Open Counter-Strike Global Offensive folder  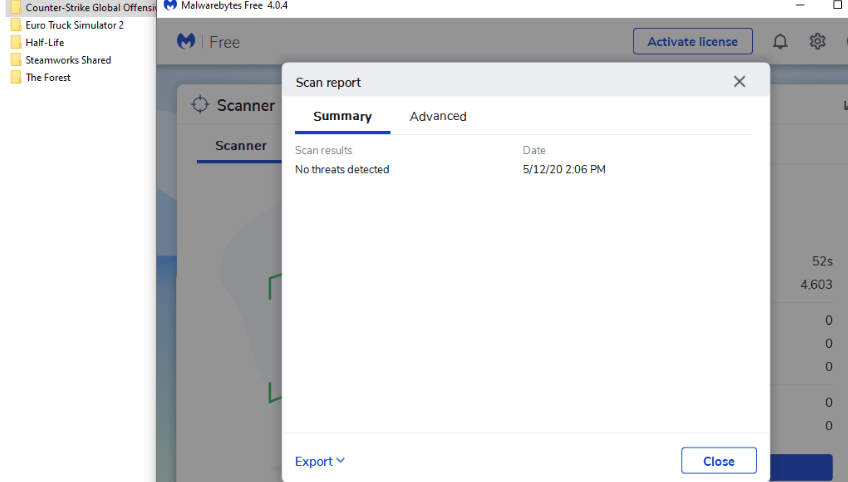(x=81, y=8)
